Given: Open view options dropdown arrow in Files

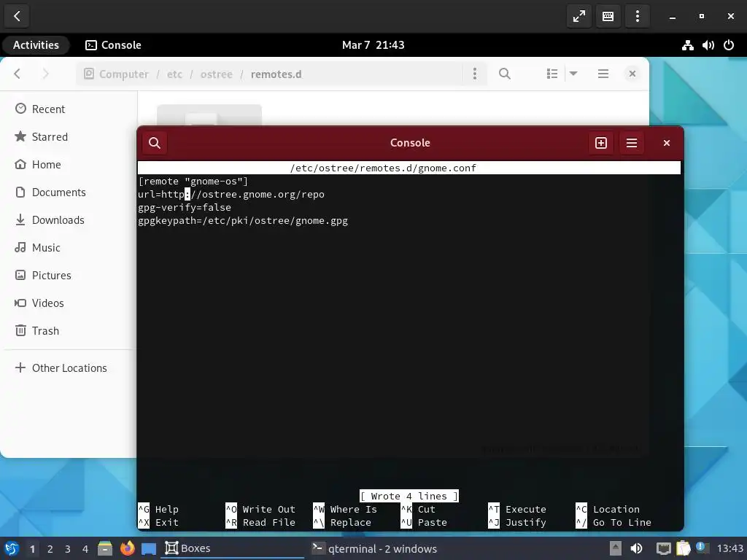Looking at the screenshot, I should click(573, 74).
